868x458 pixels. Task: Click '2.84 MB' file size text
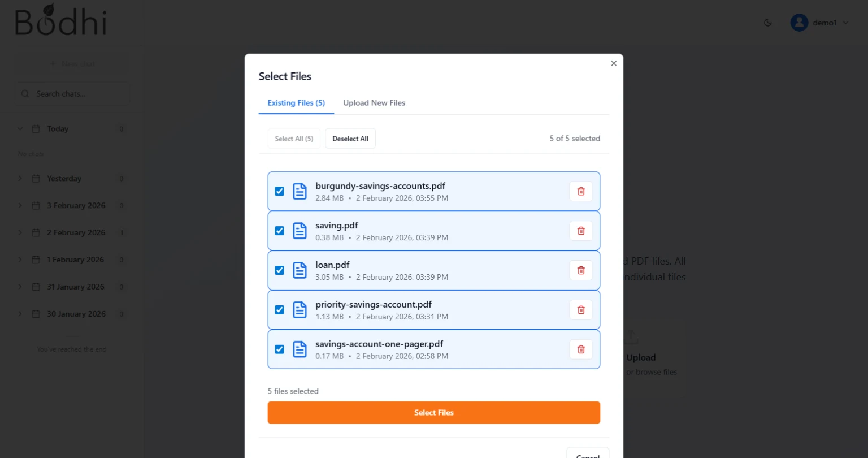(329, 198)
